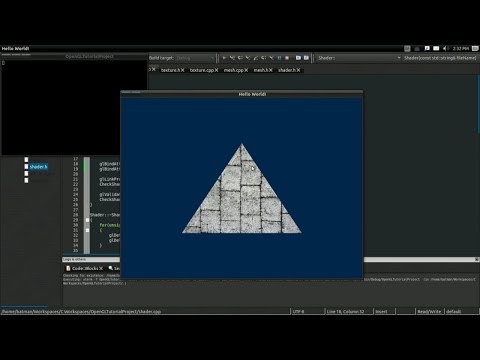The width and height of the screenshot is (480, 360).
Task: Close the mesh.h editor tab
Action: point(271,70)
